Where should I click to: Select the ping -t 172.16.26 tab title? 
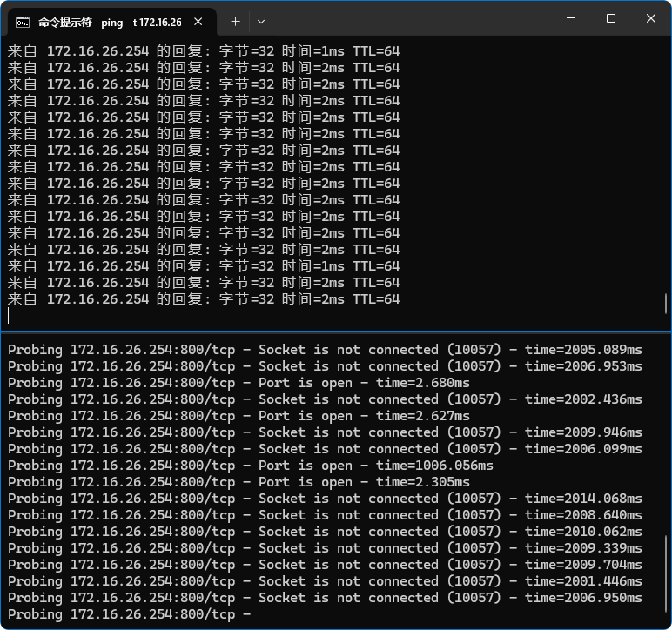(x=109, y=22)
